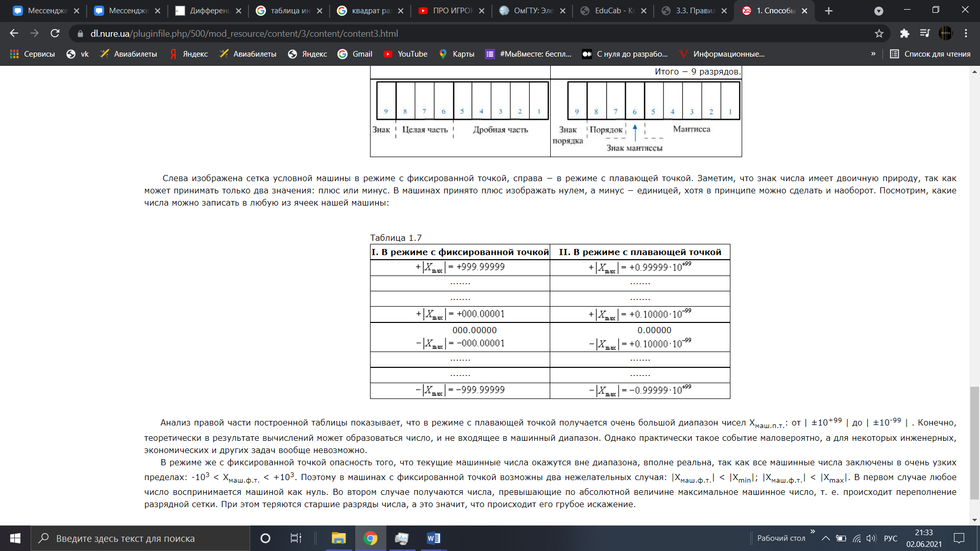This screenshot has height=551, width=980.
Task: Reload the current page
Action: pyautogui.click(x=55, y=33)
